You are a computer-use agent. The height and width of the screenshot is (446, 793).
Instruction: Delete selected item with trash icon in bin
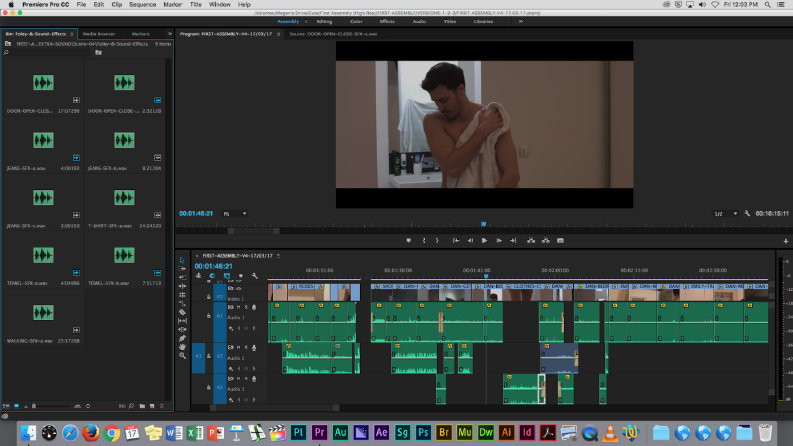coord(162,406)
